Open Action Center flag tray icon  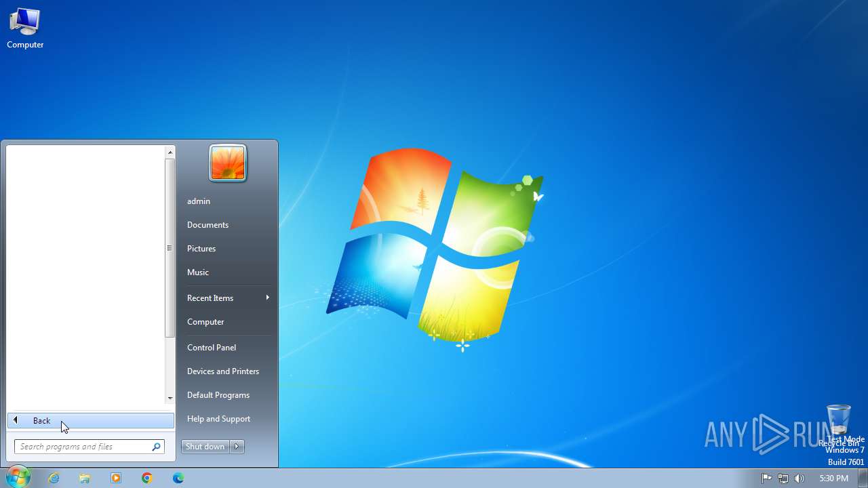[767, 478]
